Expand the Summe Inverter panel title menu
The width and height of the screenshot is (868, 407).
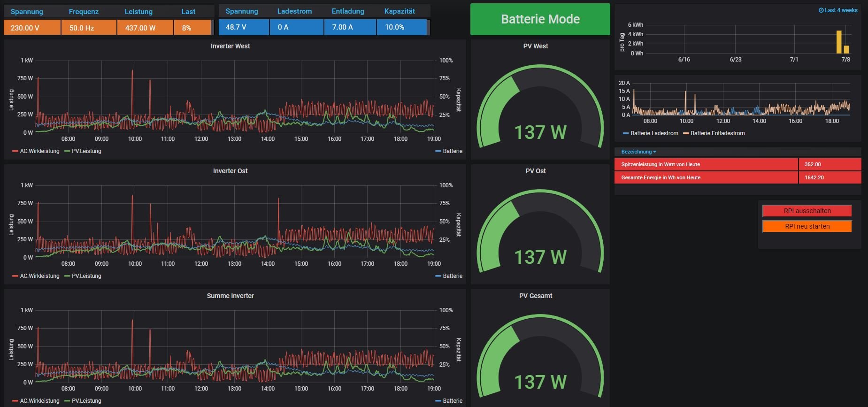230,296
